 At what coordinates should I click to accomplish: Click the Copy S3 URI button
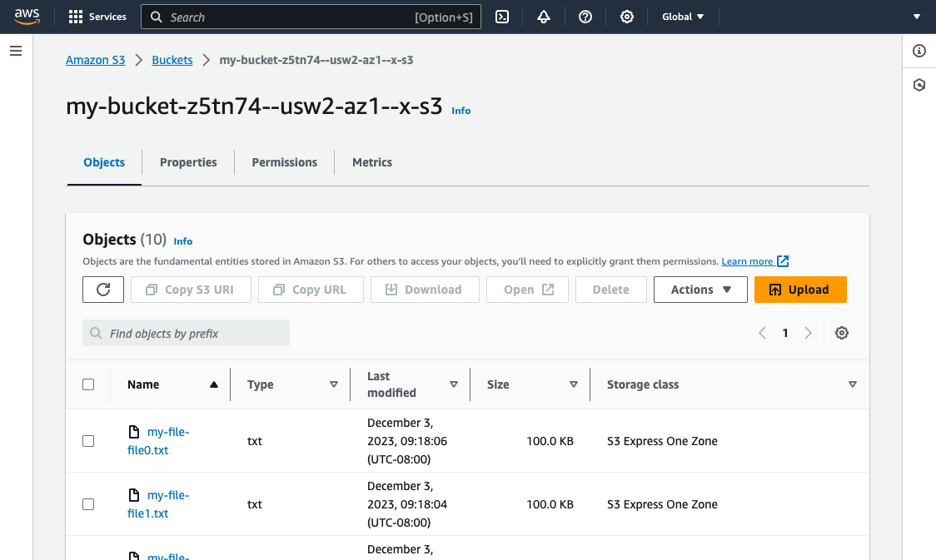tap(191, 290)
